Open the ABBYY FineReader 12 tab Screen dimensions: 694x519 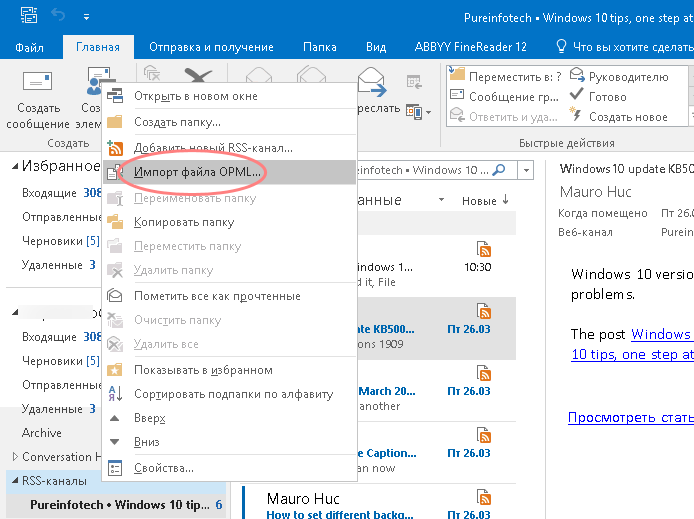click(x=470, y=47)
